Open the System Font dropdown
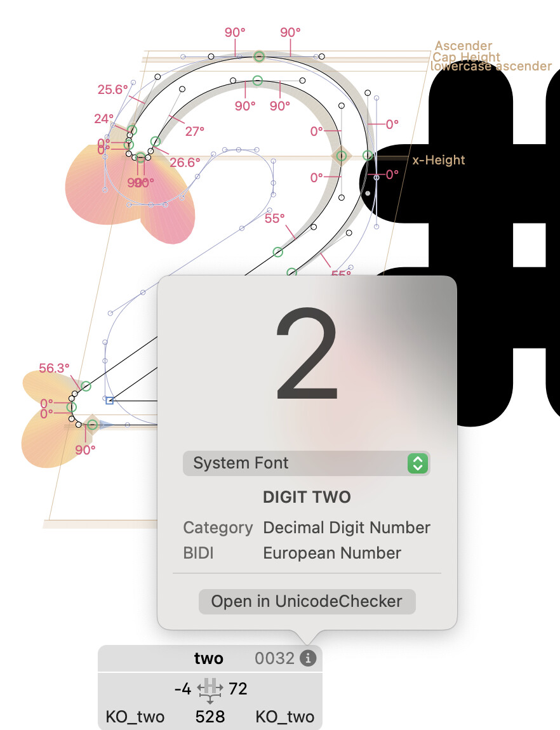The image size is (560, 730). pyautogui.click(x=306, y=463)
